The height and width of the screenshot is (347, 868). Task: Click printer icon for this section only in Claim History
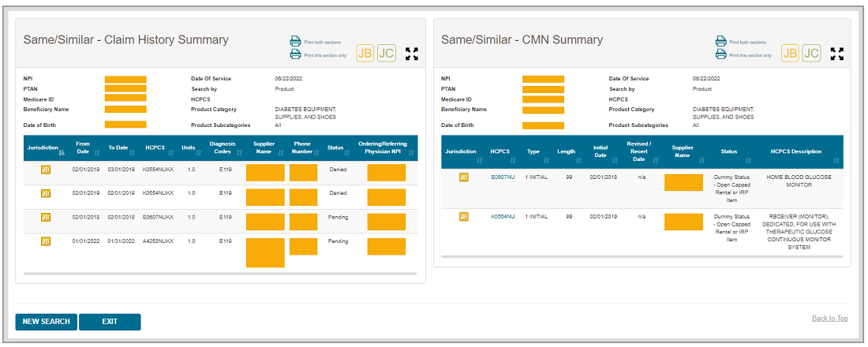(x=295, y=54)
